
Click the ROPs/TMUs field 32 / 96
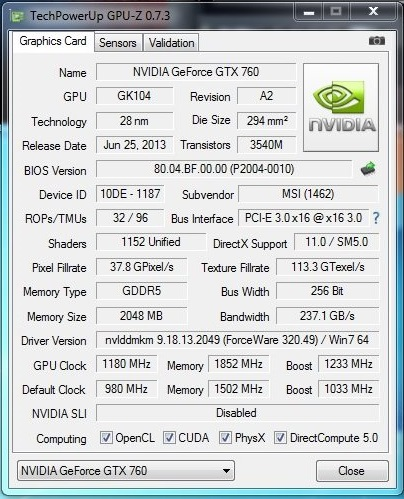tap(130, 218)
